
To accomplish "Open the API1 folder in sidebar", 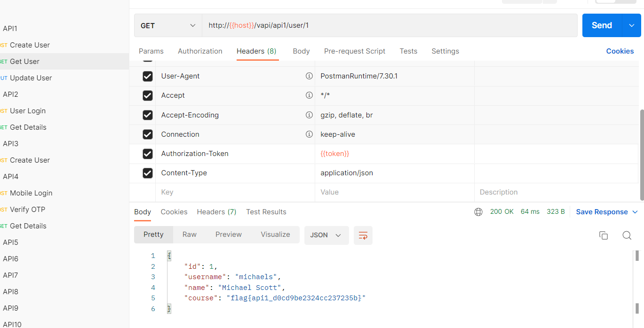I will click(x=10, y=29).
